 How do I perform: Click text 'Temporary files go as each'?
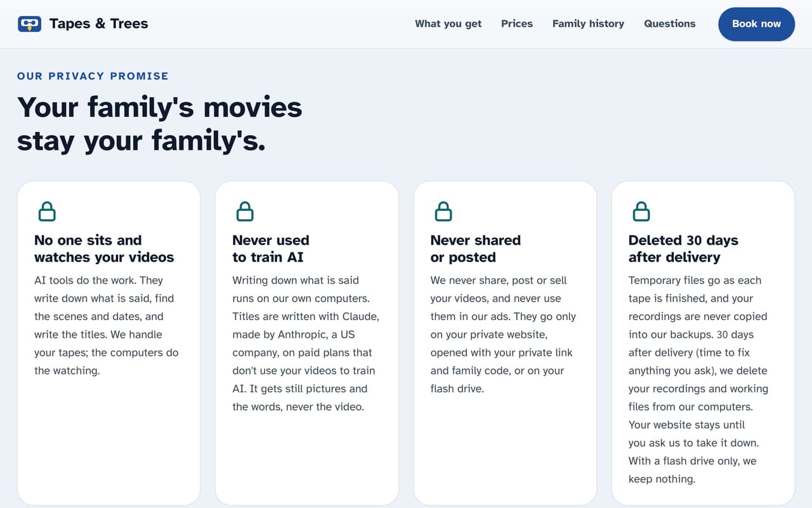coord(695,280)
